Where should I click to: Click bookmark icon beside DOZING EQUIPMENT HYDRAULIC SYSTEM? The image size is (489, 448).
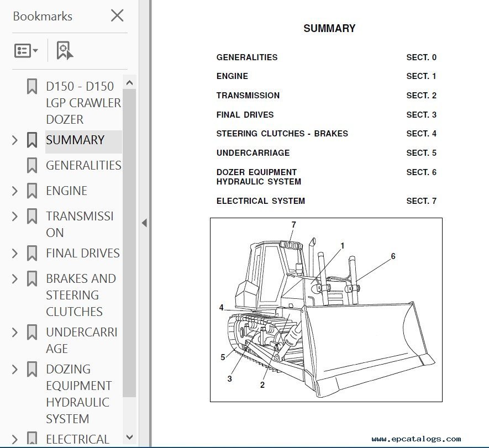[x=32, y=370]
